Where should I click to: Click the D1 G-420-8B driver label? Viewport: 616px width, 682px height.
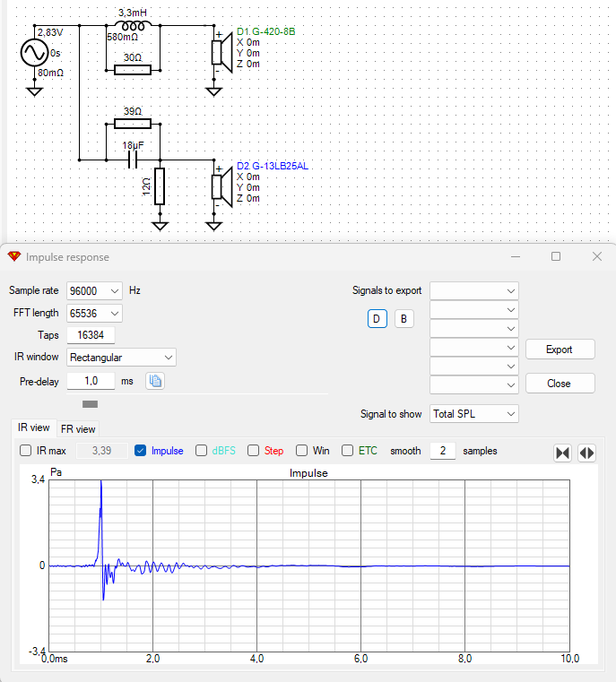265,31
